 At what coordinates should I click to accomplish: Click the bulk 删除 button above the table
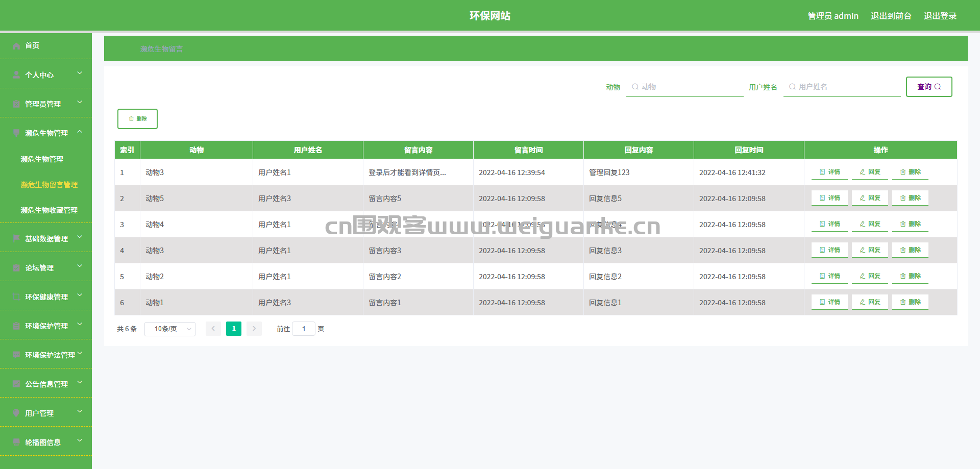pyautogui.click(x=137, y=119)
